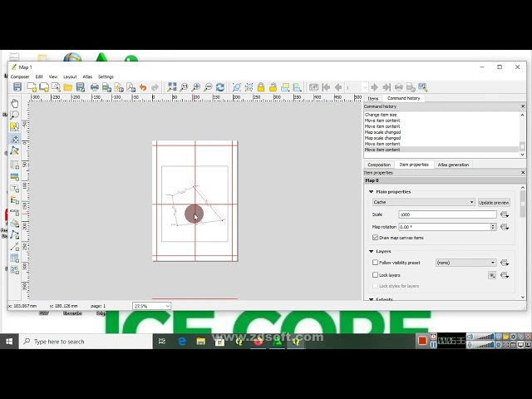
Task: Open the Composer manager icon
Action: click(x=56, y=87)
